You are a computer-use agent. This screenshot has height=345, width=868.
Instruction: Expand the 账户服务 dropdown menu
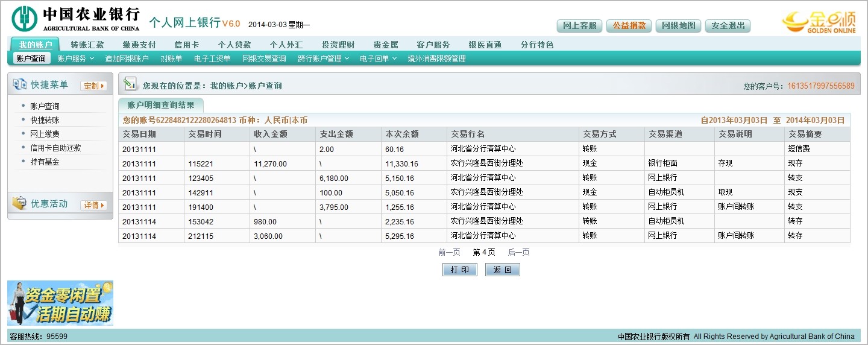point(75,59)
